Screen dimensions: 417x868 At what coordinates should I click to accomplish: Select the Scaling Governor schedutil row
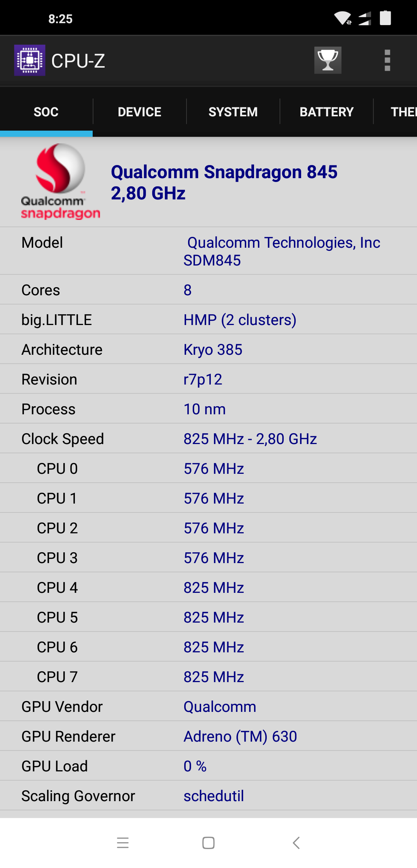pos(208,796)
